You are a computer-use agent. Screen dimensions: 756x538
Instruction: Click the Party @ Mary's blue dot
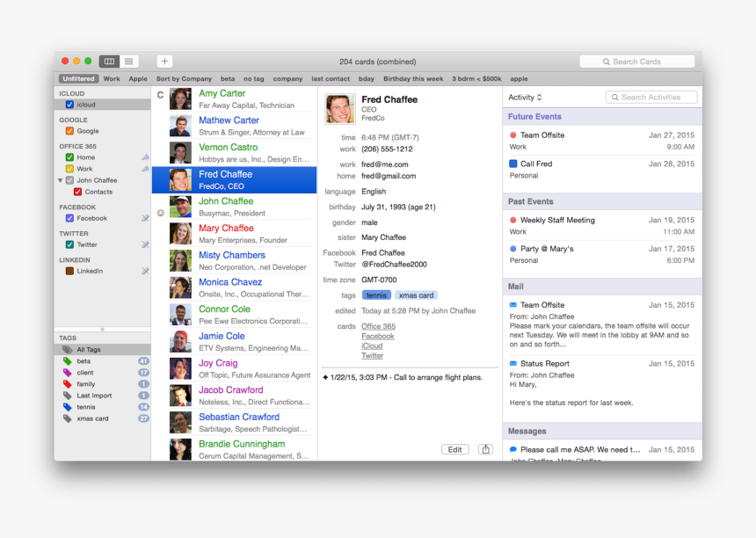(x=513, y=249)
